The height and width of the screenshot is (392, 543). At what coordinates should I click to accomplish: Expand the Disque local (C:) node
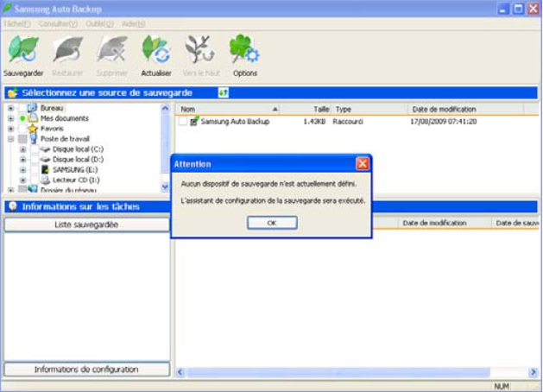(22, 149)
